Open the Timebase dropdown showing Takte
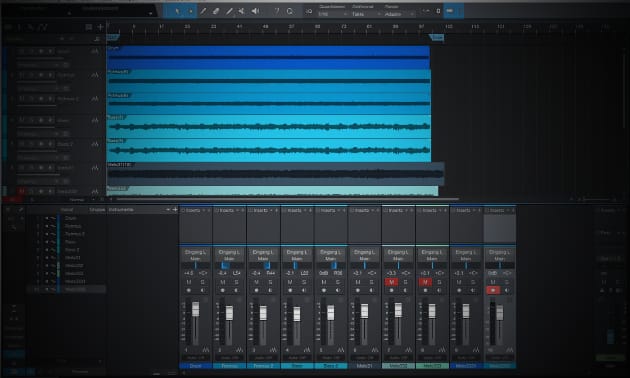This screenshot has width=630, height=378. pyautogui.click(x=366, y=14)
